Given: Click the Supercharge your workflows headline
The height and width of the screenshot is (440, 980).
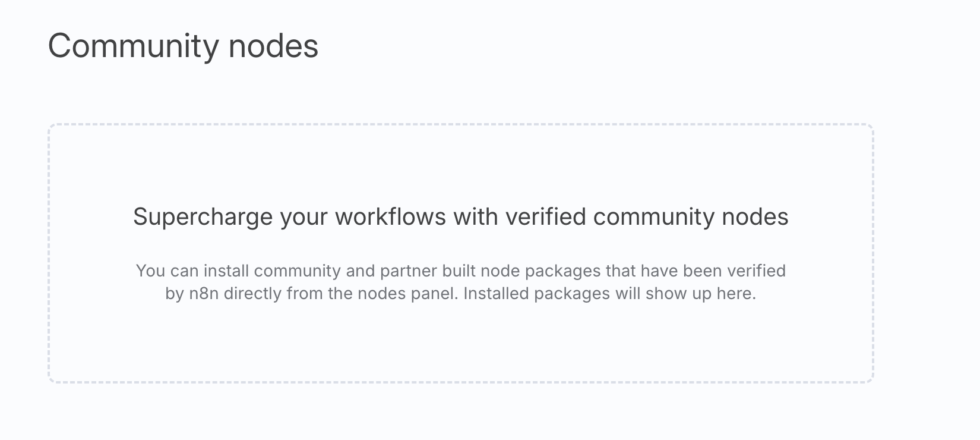Looking at the screenshot, I should point(460,217).
